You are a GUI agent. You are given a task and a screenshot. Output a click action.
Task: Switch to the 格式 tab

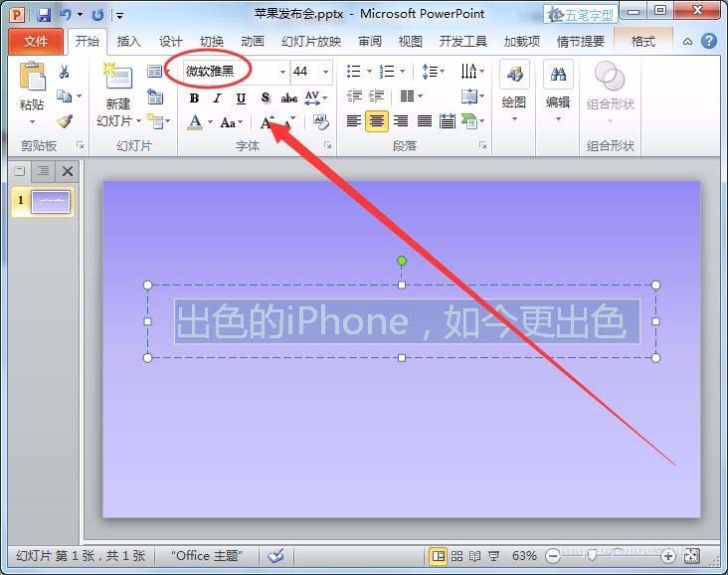click(643, 42)
